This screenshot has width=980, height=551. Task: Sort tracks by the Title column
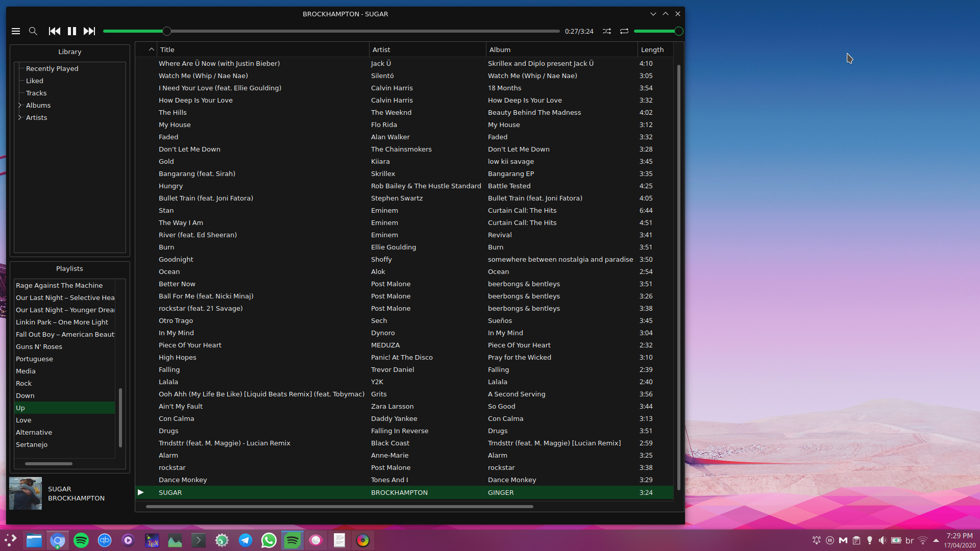pos(263,49)
